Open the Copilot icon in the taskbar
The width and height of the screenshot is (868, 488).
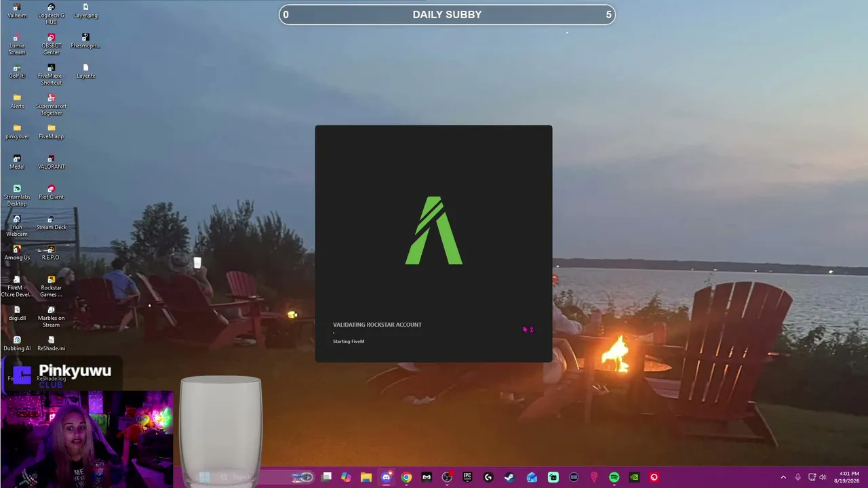(346, 477)
